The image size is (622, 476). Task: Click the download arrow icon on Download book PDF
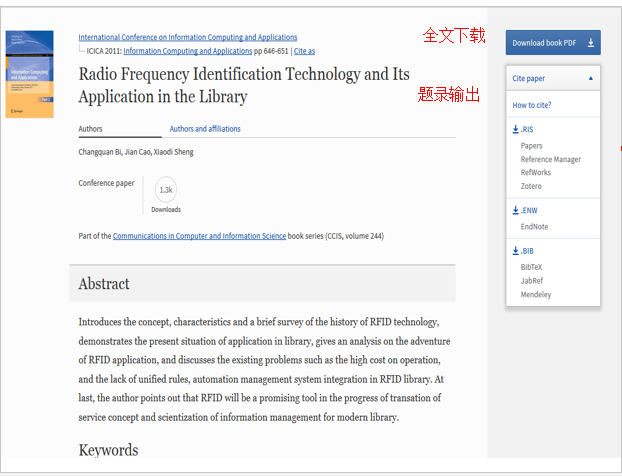pyautogui.click(x=591, y=42)
